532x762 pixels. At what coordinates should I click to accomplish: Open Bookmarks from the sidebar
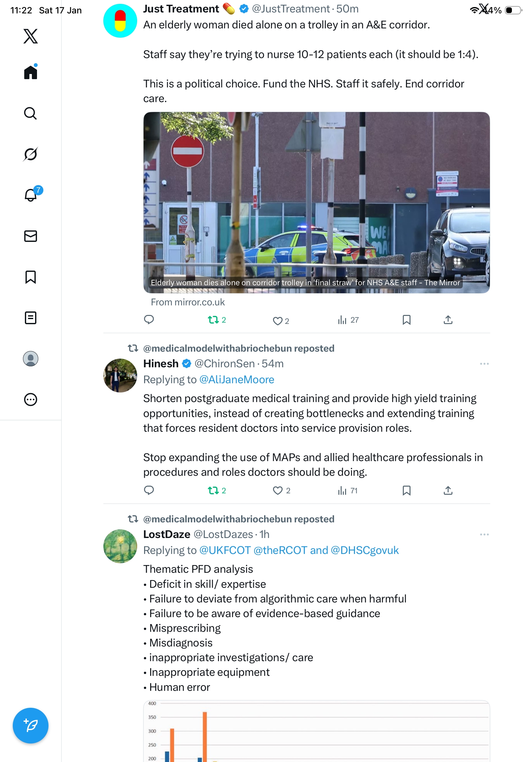click(x=31, y=277)
